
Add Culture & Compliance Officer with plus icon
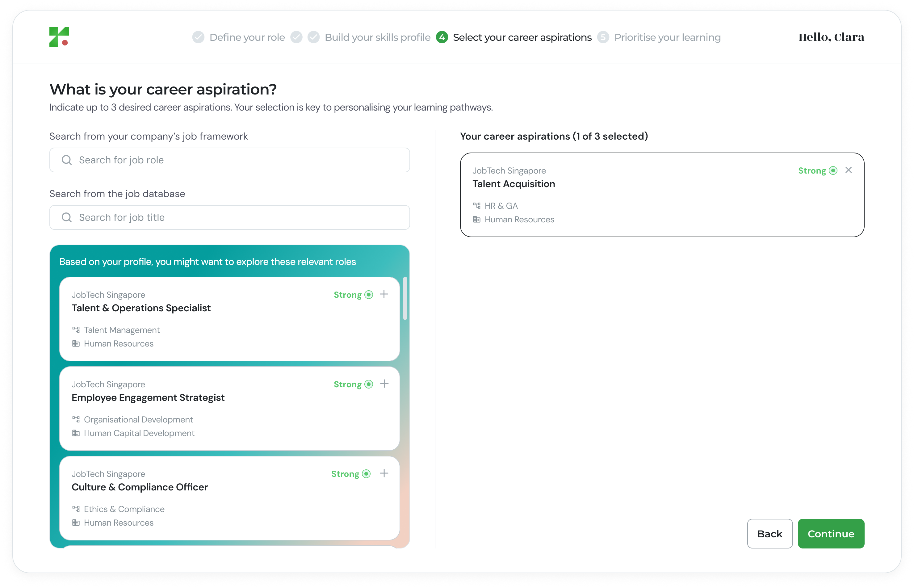(384, 473)
